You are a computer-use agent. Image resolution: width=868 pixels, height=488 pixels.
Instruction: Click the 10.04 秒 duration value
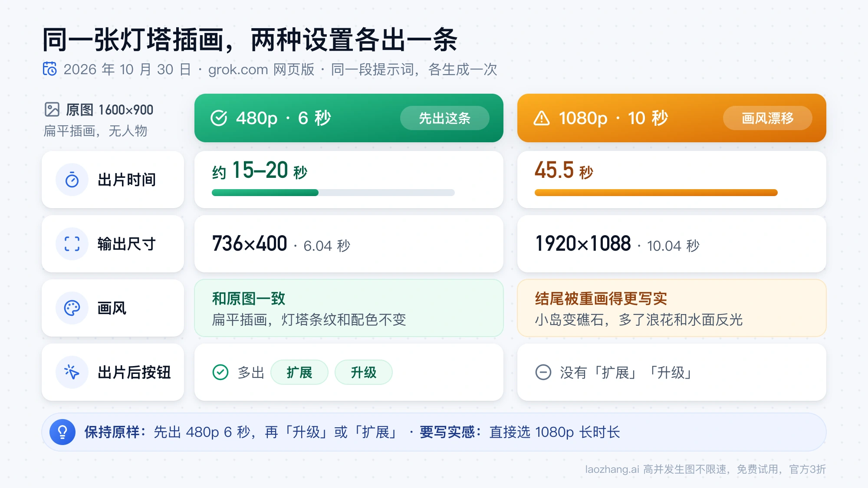click(674, 246)
